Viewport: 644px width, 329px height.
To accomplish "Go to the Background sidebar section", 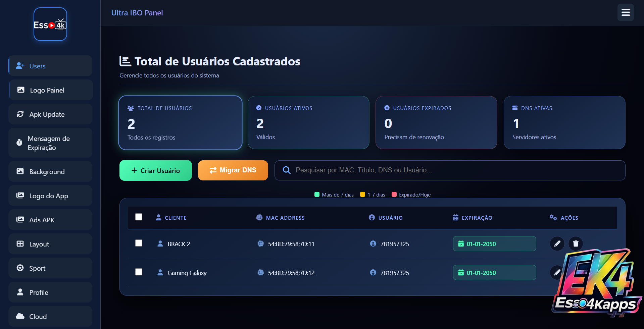I will 50,172.
